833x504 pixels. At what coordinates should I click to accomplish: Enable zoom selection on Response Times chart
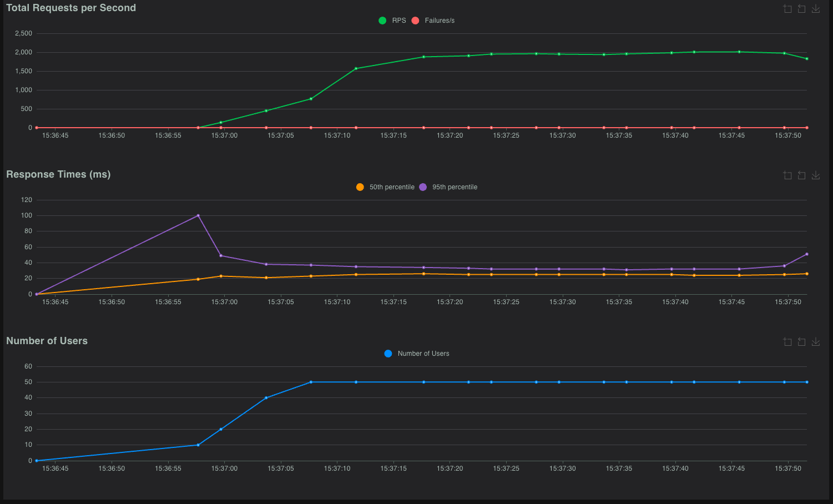(787, 175)
